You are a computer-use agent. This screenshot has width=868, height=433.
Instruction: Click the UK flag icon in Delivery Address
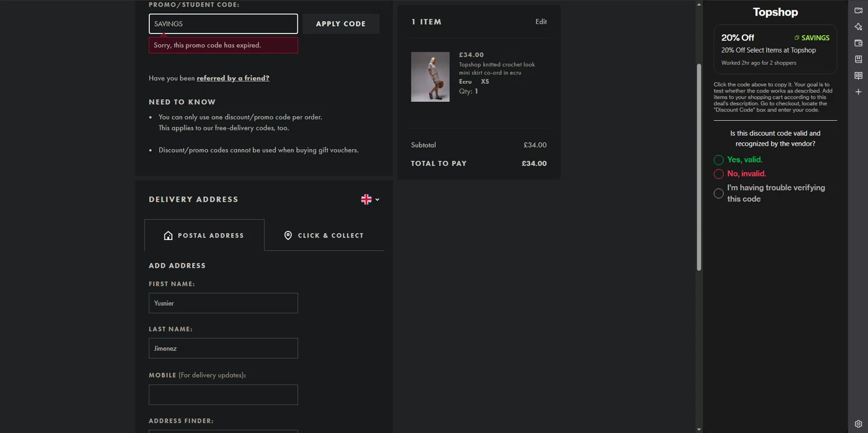pyautogui.click(x=366, y=199)
